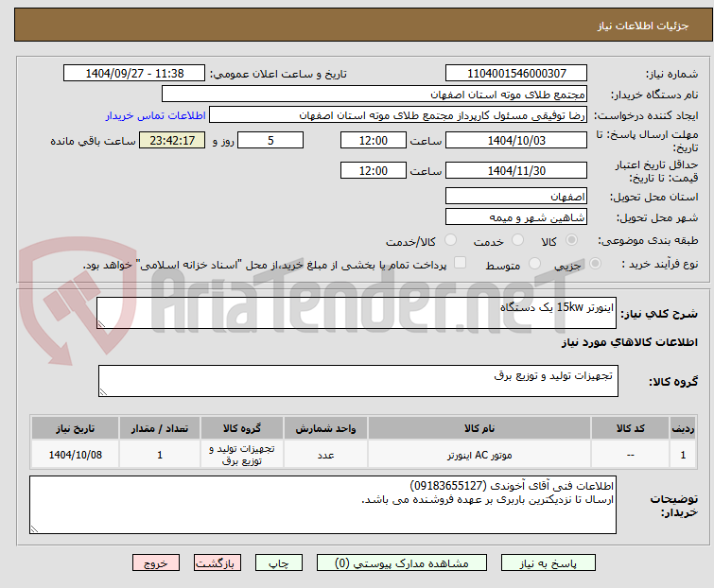714x588 pixels.
Task: Click the announcement date field 1404/09/27 - 11:38
Action: (134, 74)
